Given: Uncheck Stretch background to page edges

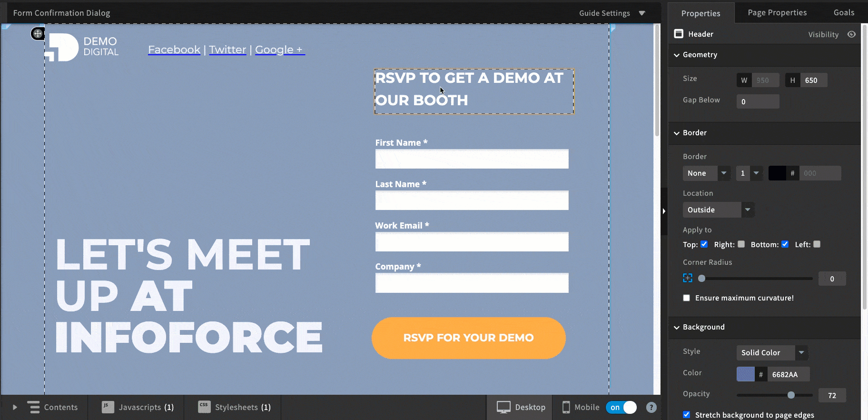Looking at the screenshot, I should (686, 415).
